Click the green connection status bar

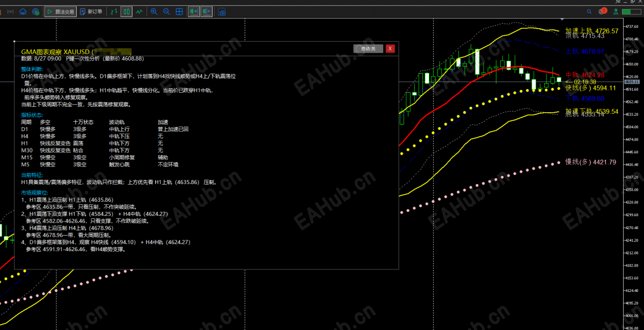pos(632,12)
